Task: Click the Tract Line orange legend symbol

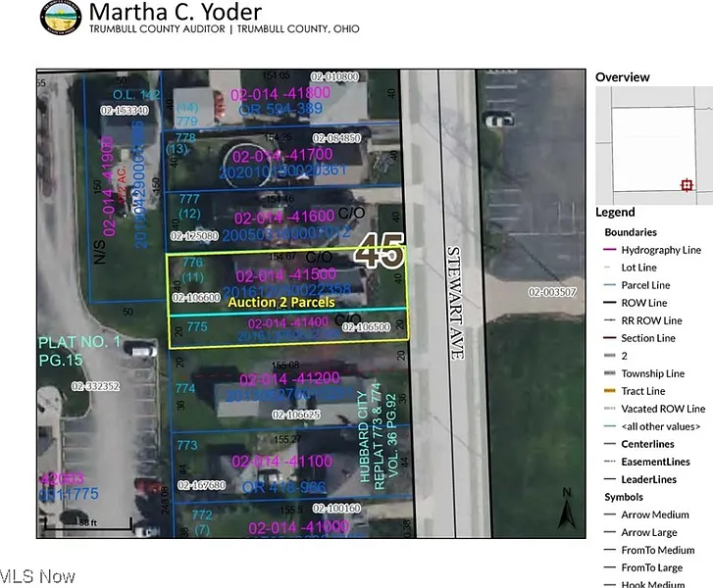Action: click(x=610, y=391)
